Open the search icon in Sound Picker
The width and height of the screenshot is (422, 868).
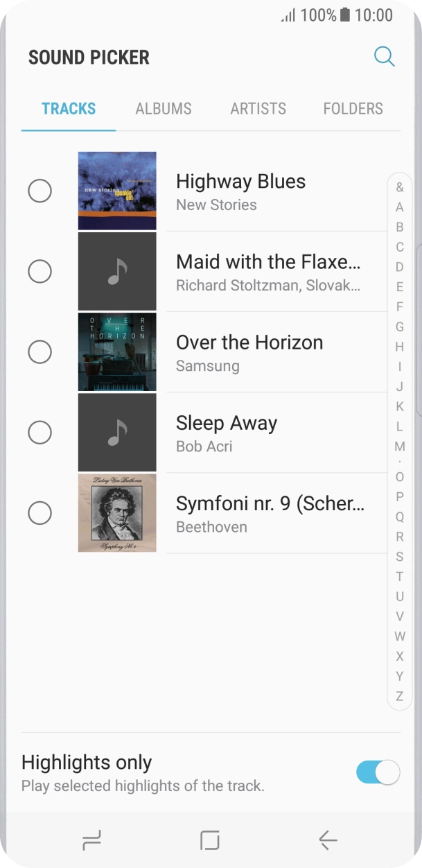pos(384,57)
